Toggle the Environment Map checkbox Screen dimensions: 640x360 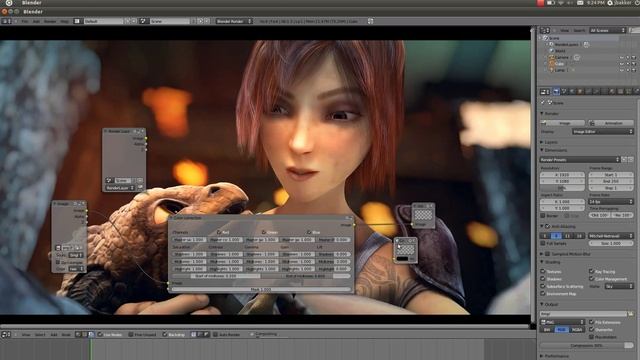543,293
